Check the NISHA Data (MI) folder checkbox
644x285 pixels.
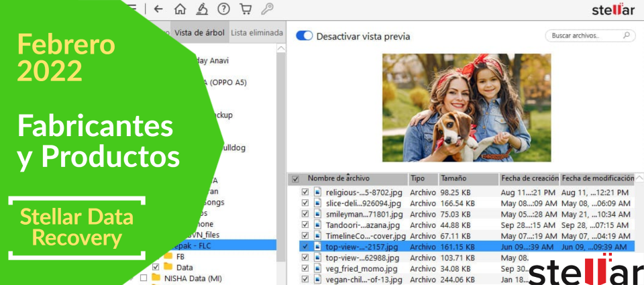point(144,278)
